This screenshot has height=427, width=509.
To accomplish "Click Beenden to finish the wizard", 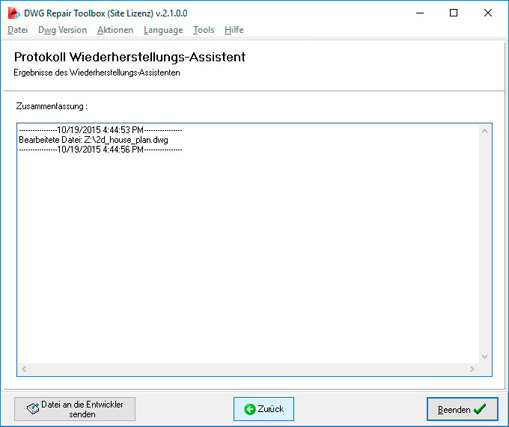I will [462, 409].
